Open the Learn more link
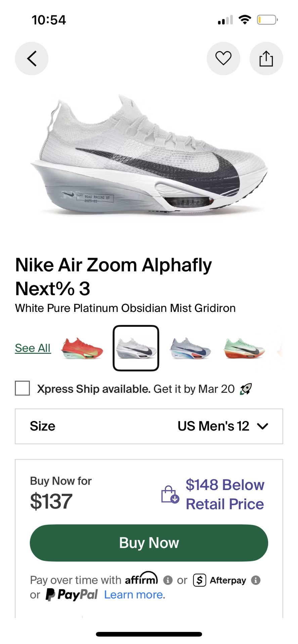 (x=134, y=595)
